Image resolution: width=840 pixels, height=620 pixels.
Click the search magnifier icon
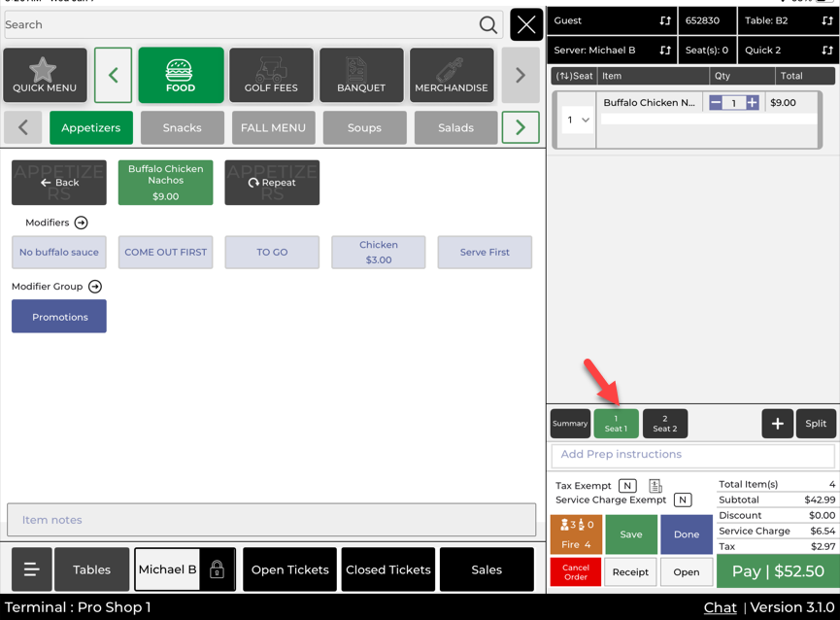click(x=487, y=25)
